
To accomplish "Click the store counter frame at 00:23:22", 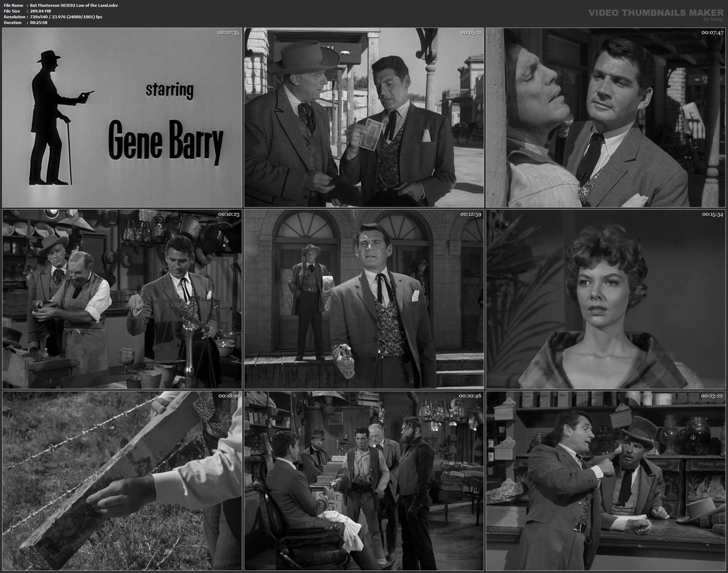I will pos(605,481).
